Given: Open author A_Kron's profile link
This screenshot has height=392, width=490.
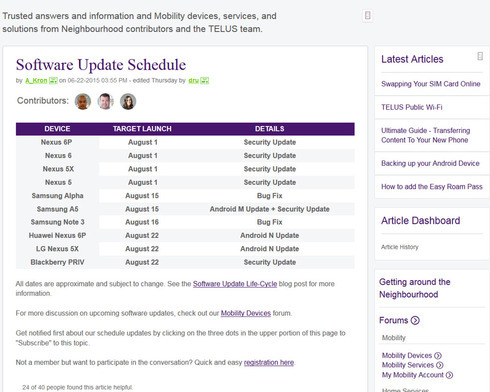Looking at the screenshot, I should pos(36,80).
